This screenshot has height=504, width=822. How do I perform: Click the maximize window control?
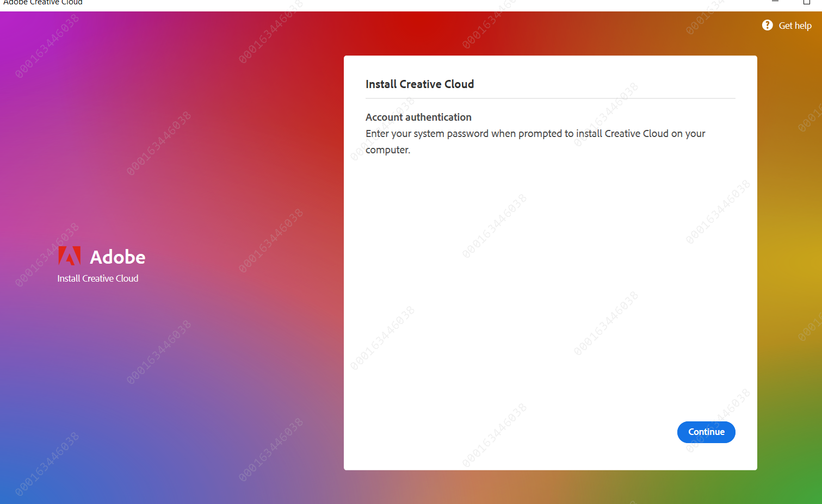pos(807,3)
